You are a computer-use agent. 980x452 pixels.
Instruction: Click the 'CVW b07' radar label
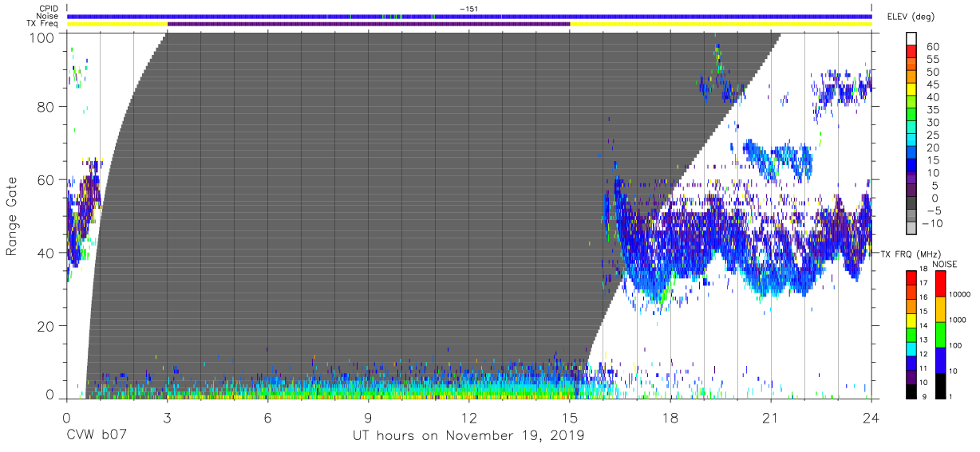tap(96, 436)
